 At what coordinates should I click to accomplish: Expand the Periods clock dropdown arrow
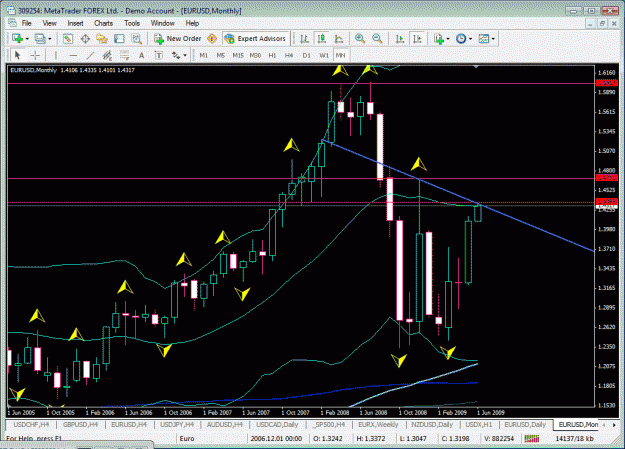[471, 39]
